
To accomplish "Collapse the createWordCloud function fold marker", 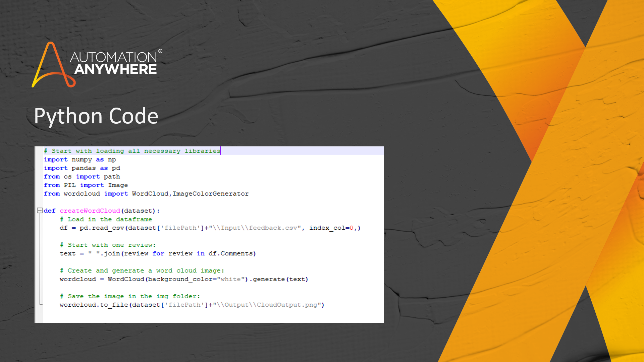I will click(x=40, y=210).
